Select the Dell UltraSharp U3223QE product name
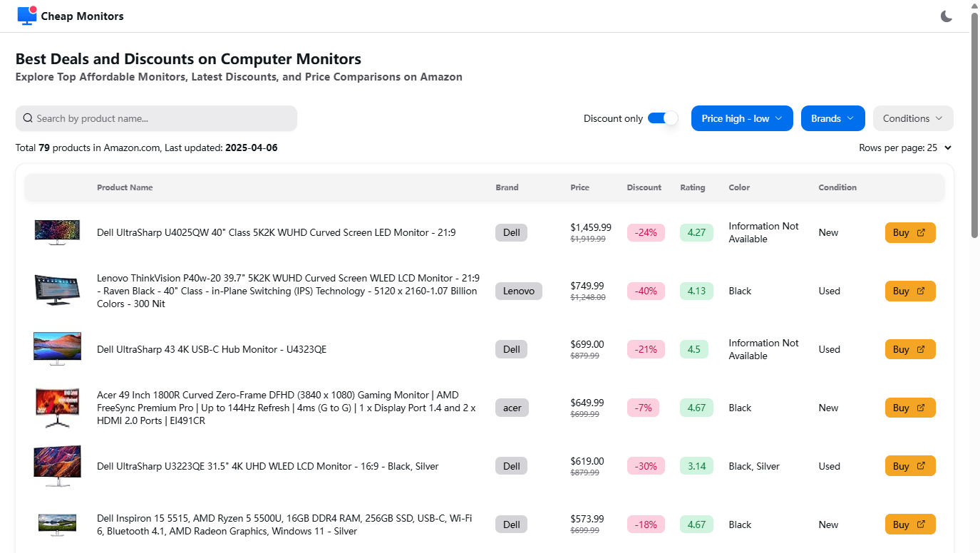This screenshot has height=553, width=980. (x=267, y=466)
